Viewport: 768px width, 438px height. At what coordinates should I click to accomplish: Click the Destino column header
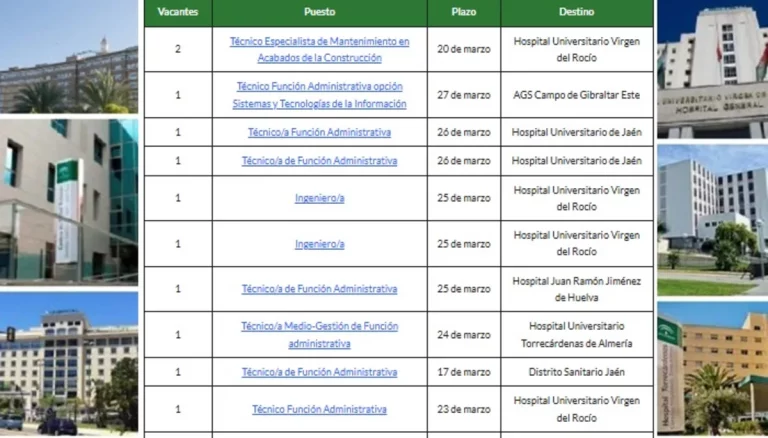pyautogui.click(x=577, y=12)
